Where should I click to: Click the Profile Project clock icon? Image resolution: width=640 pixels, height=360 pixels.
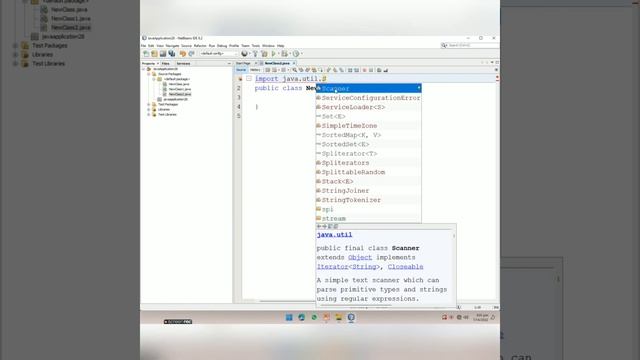(296, 53)
